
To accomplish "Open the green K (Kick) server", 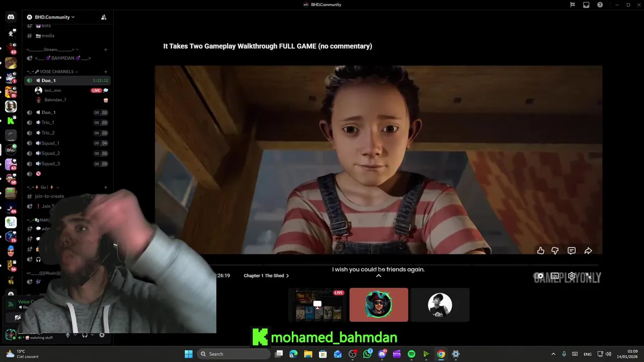I will (x=11, y=121).
